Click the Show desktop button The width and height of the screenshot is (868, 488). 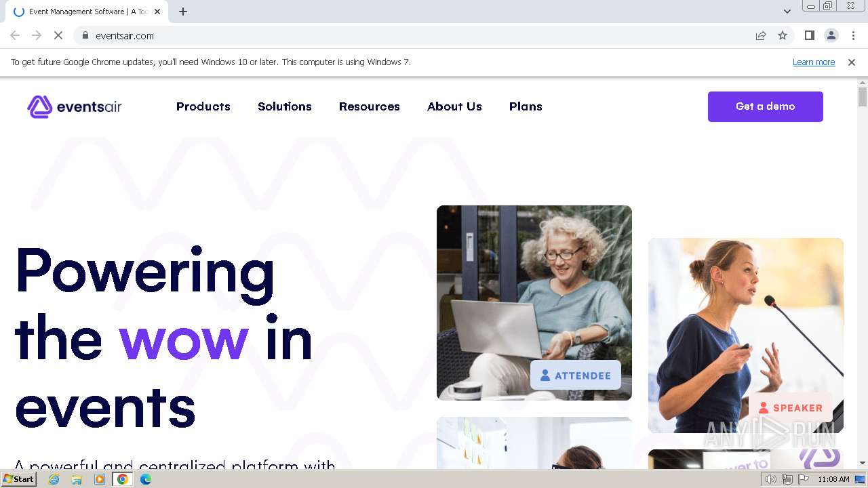coord(861,479)
